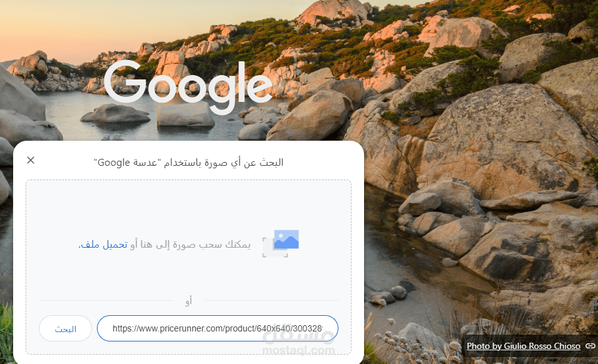Close the Google Lens search dialog
This screenshot has width=598, height=364.
pos(31,160)
